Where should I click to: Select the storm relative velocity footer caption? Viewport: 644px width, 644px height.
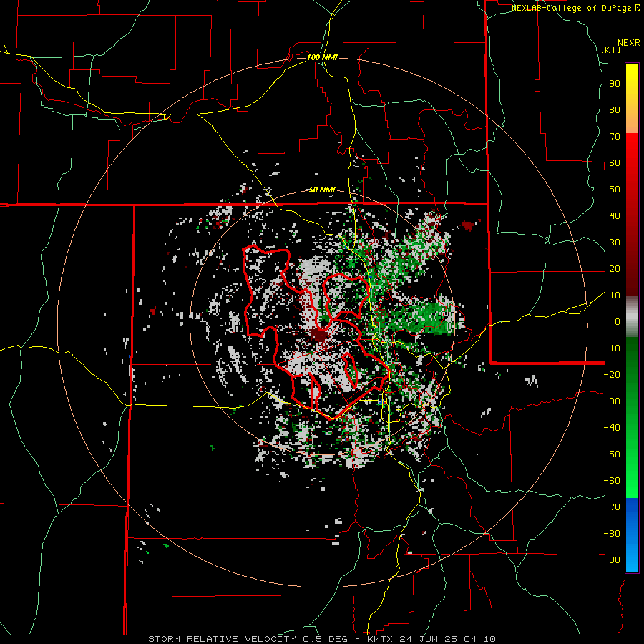tap(322, 639)
